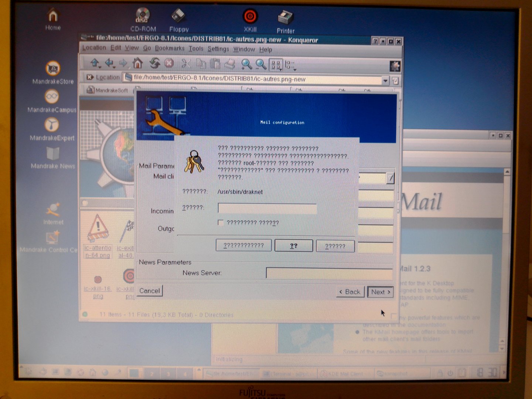
Task: Launch XKill from the desktop
Action: pos(250,21)
